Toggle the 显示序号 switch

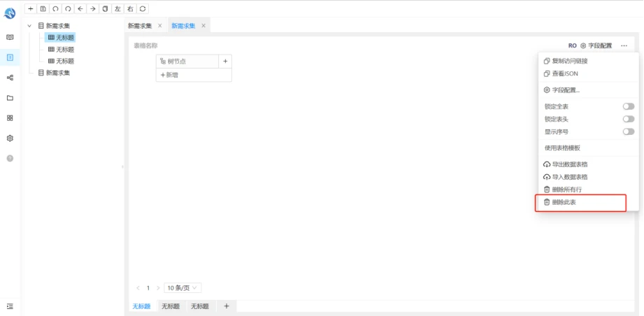629,131
